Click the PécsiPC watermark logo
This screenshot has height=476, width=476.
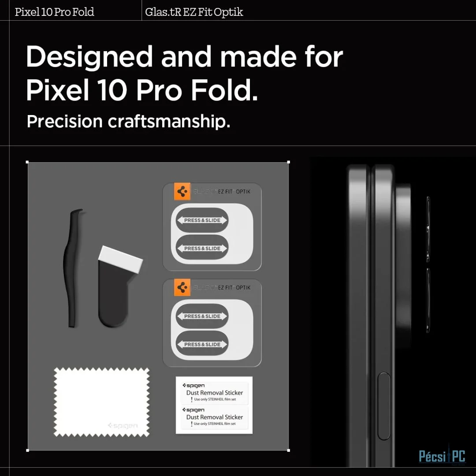coord(442,456)
